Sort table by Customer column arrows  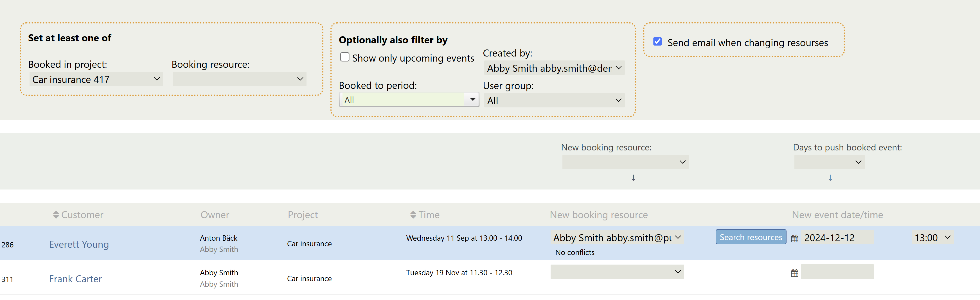click(56, 215)
